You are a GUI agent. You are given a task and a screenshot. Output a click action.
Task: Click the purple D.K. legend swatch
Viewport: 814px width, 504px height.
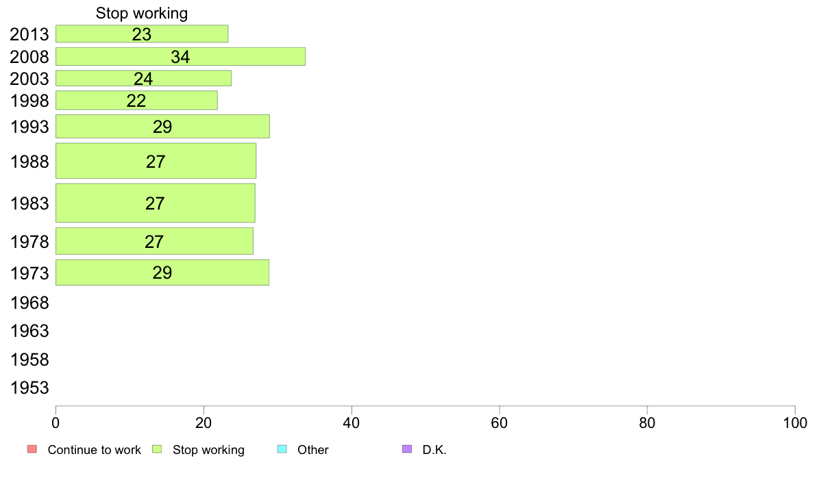click(407, 449)
